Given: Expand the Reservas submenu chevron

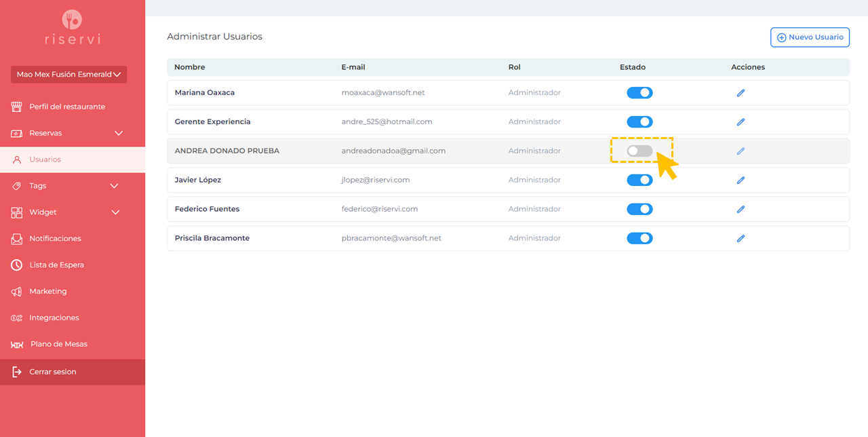Looking at the screenshot, I should point(119,133).
